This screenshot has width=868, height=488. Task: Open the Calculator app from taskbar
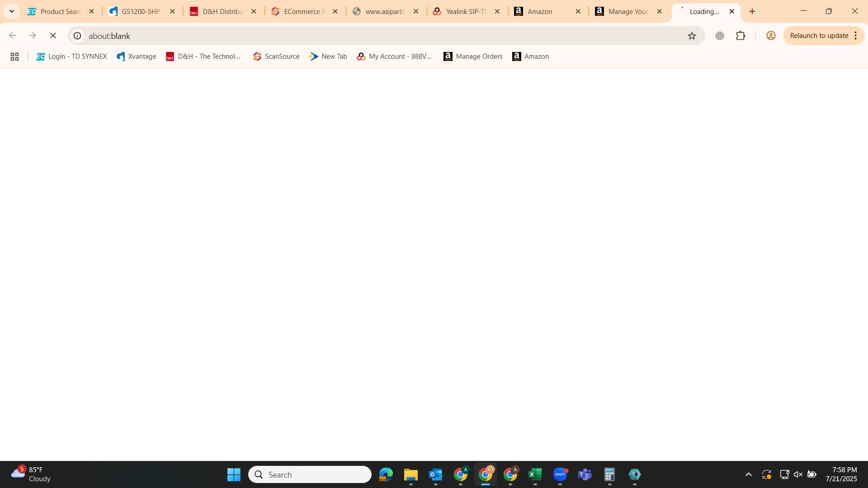tap(610, 474)
